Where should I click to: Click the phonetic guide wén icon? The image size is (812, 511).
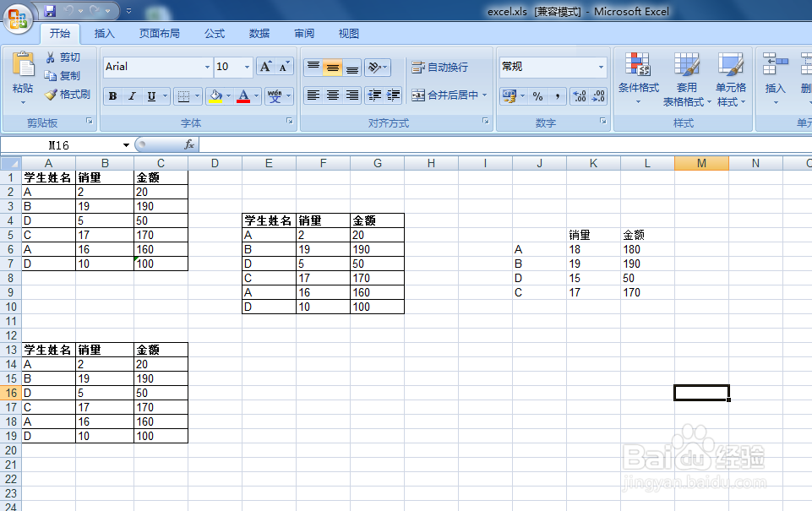pyautogui.click(x=275, y=95)
